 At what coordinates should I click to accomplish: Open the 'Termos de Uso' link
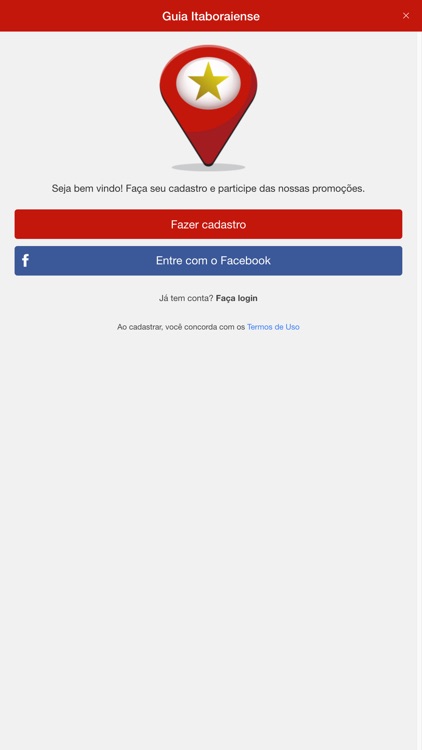click(x=273, y=327)
